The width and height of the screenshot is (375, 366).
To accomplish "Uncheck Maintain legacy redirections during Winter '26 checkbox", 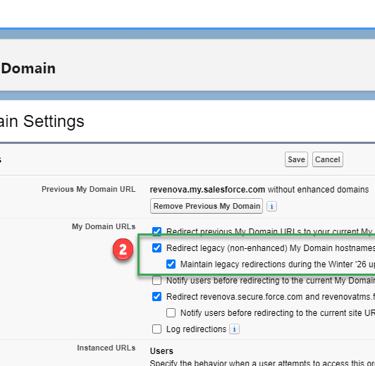I will (171, 264).
